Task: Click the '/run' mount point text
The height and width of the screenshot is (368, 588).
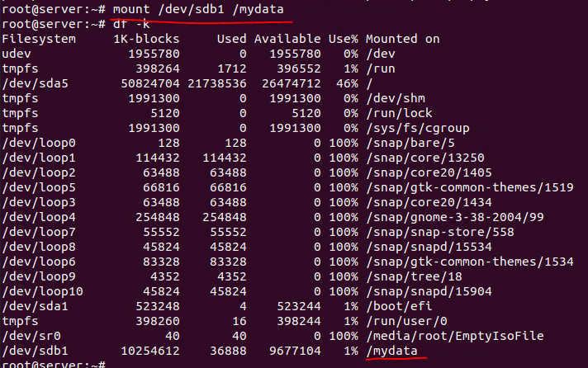Action: coord(380,68)
